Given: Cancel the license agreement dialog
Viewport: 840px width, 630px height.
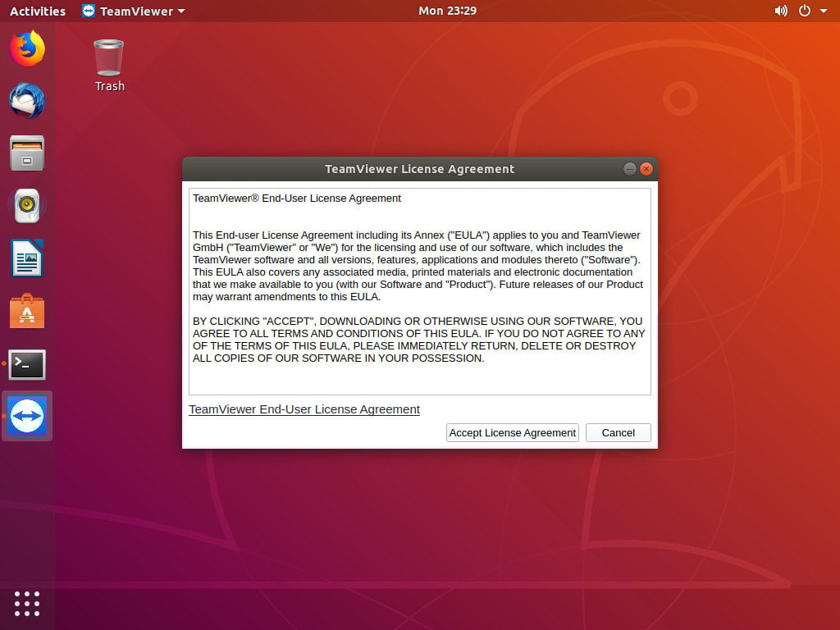Looking at the screenshot, I should point(619,433).
